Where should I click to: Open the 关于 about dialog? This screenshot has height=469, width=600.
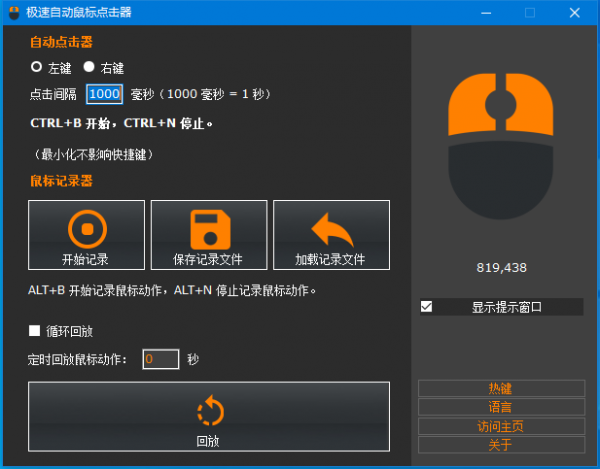pos(502,445)
